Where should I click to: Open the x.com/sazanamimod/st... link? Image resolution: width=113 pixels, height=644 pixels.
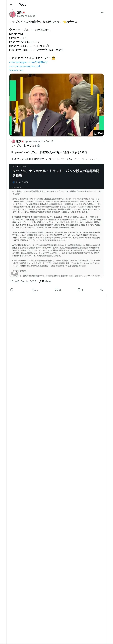(x=26, y=66)
